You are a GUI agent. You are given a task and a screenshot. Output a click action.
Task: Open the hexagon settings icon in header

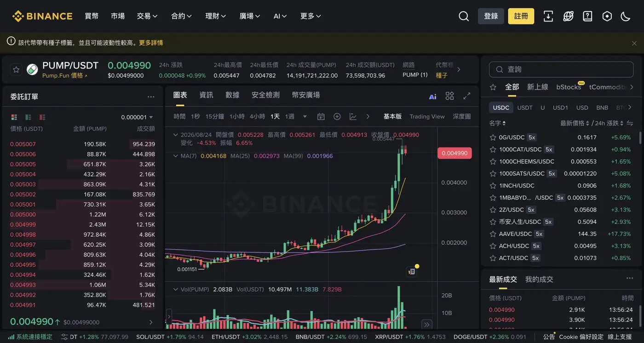click(607, 16)
